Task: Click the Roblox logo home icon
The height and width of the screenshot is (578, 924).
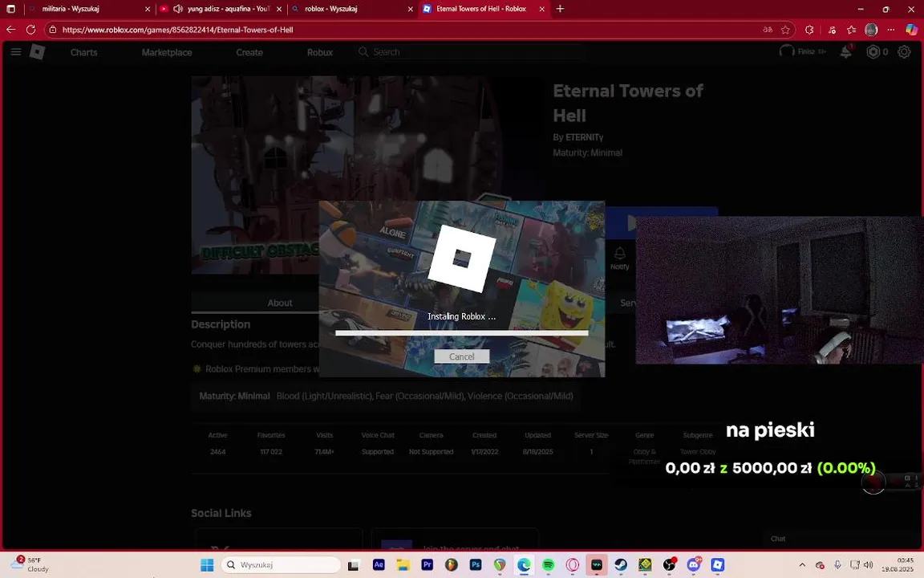Action: [37, 52]
